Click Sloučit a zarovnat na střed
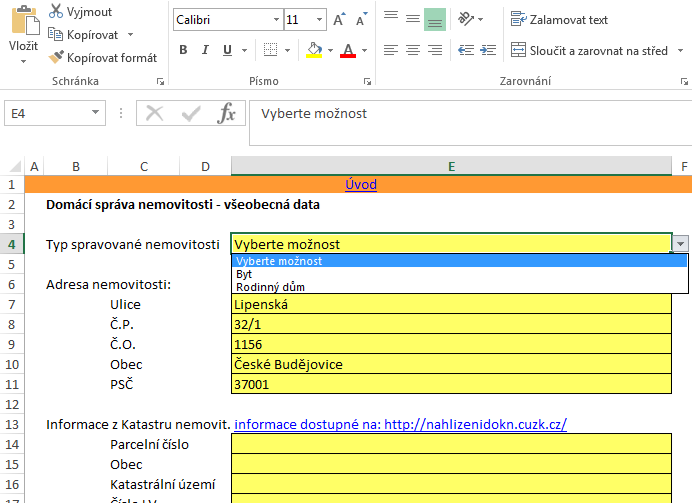The image size is (692, 503). [589, 50]
